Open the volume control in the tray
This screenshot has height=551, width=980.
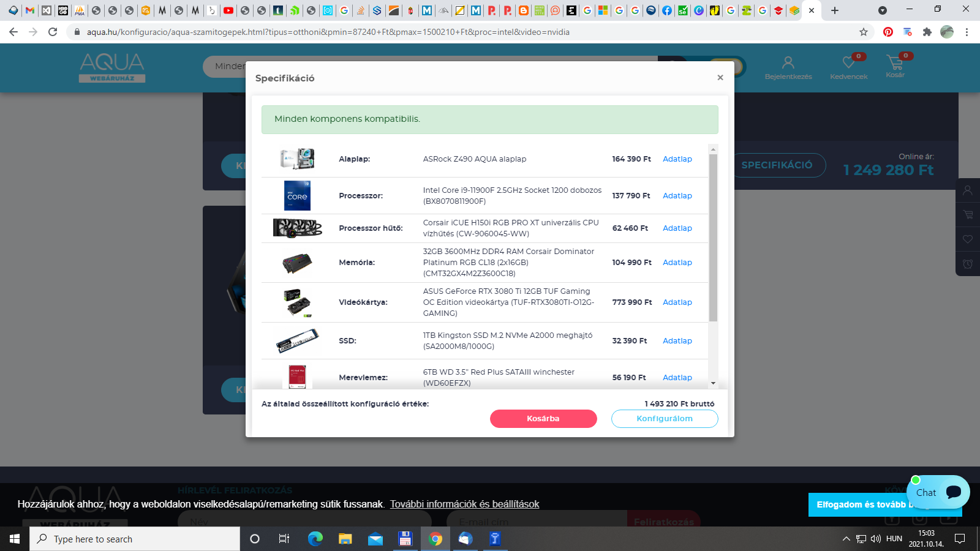point(876,539)
